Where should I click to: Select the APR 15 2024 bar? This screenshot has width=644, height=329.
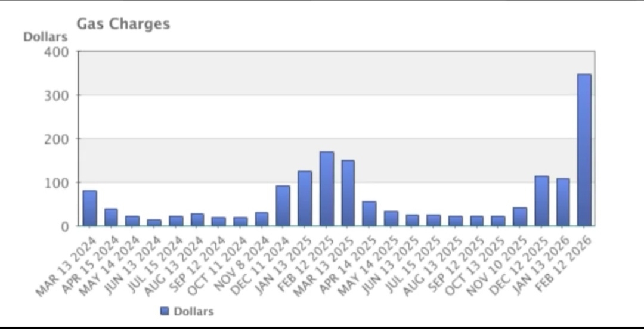tap(112, 217)
